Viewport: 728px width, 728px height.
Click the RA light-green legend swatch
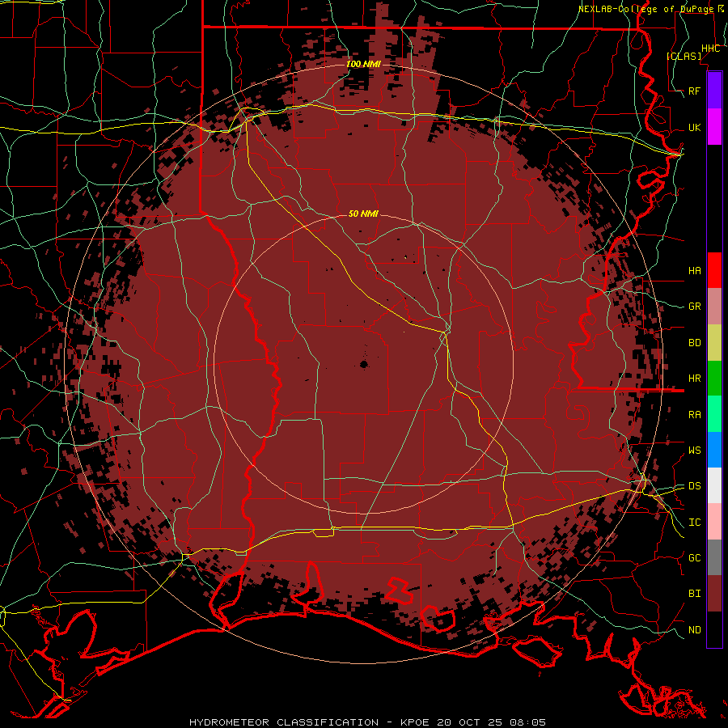pos(714,414)
